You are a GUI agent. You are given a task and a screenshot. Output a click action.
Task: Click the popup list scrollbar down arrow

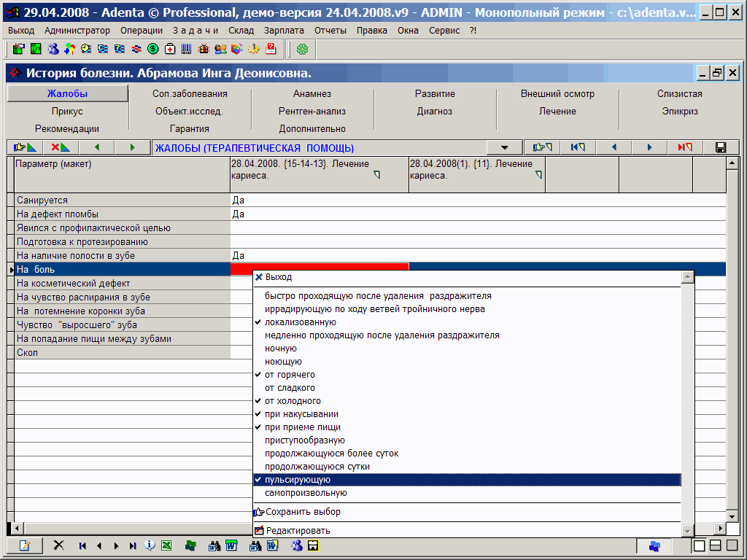(x=686, y=530)
